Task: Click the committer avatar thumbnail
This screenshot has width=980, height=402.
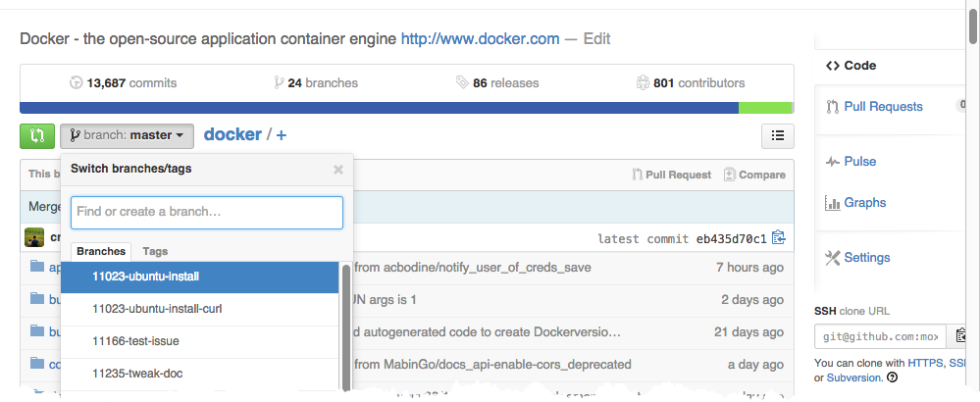Action: tap(34, 238)
